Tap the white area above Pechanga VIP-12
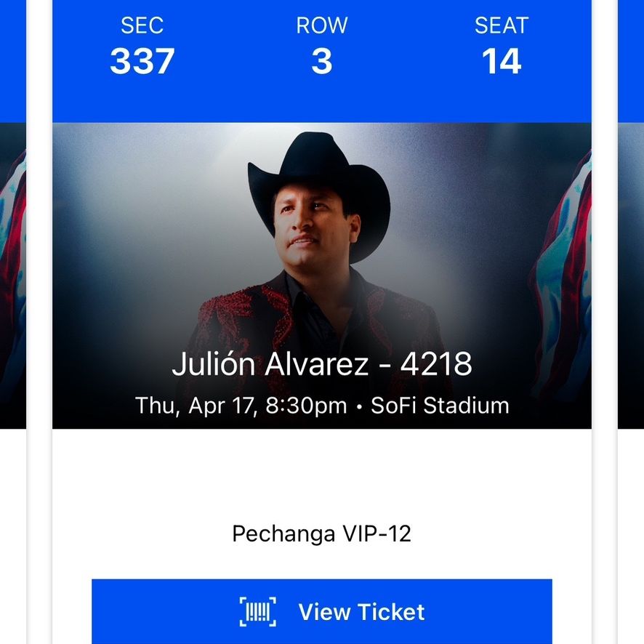 tap(321, 472)
